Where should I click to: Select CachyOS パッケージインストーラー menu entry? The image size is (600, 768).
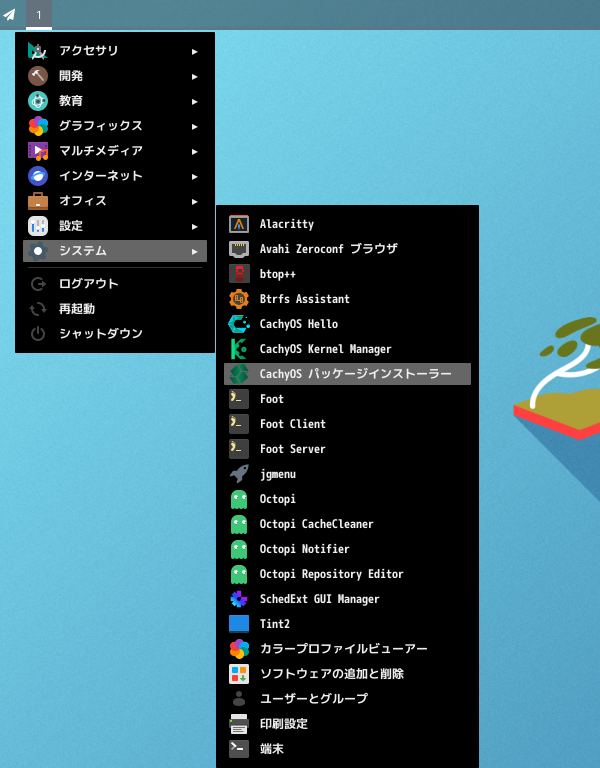(x=355, y=374)
